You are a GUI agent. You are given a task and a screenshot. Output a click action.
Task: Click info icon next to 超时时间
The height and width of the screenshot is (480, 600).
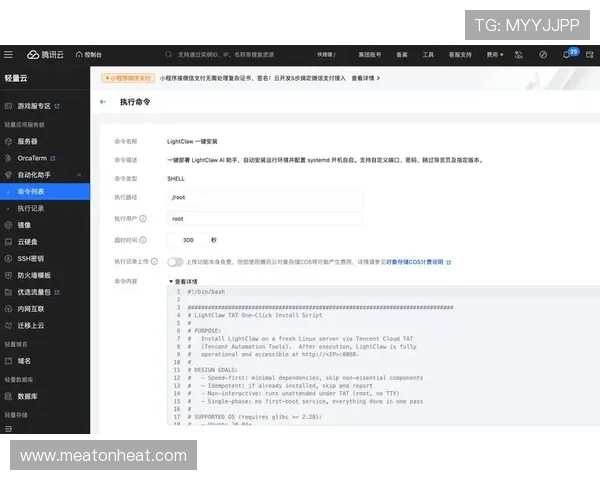143,240
